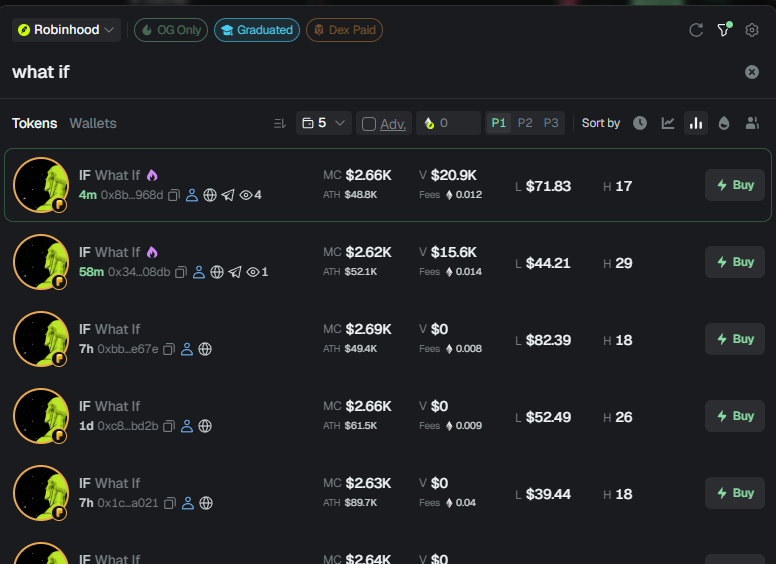This screenshot has width=776, height=564.
Task: Buy the token with address 0xbb...e67e
Action: (x=735, y=339)
